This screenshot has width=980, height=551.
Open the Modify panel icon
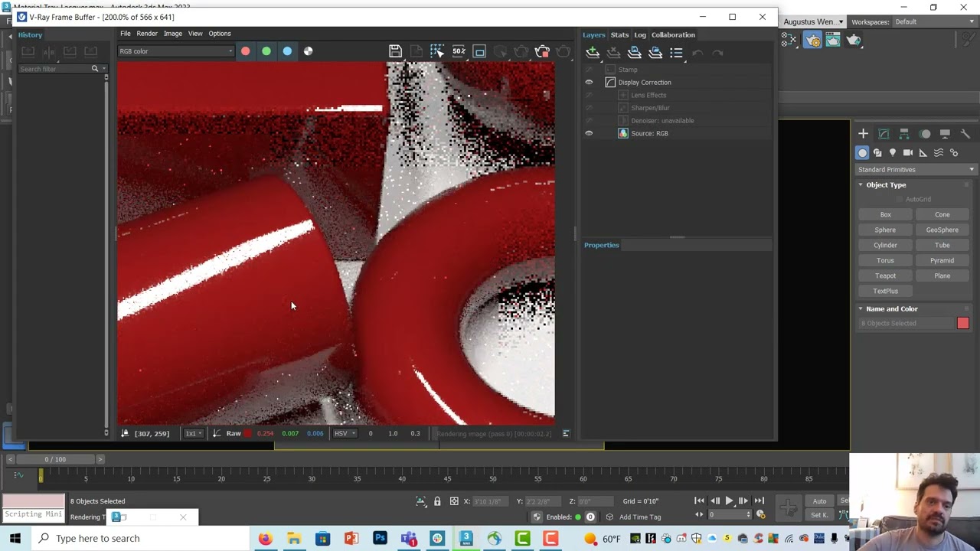[x=884, y=134]
